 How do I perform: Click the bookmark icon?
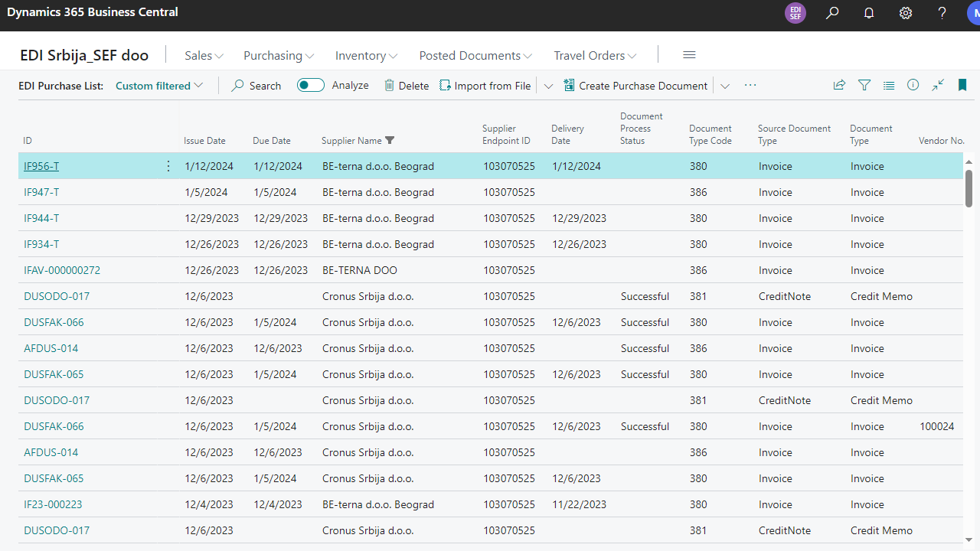coord(962,86)
